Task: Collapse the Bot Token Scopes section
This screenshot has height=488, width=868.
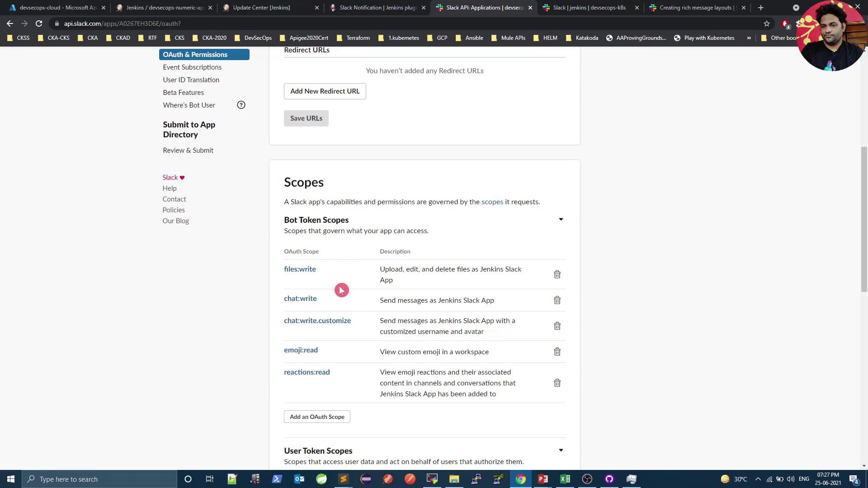Action: click(x=561, y=220)
